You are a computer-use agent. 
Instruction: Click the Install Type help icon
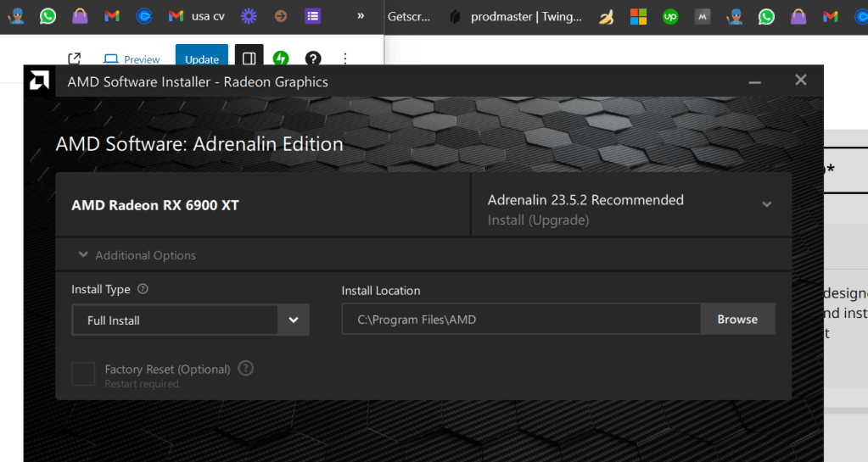(x=143, y=289)
